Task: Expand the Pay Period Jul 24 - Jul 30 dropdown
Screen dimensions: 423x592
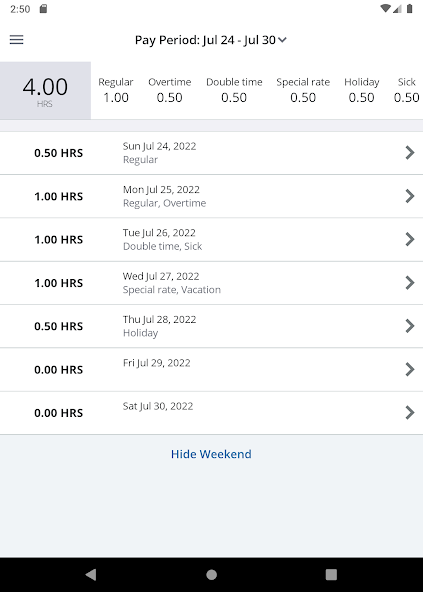Action: 211,40
